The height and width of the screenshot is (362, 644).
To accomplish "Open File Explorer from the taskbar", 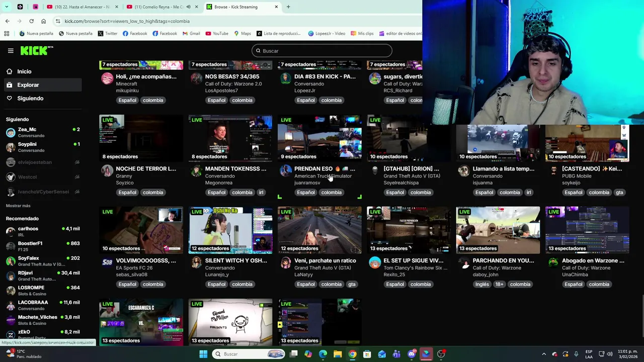I will click(x=338, y=354).
